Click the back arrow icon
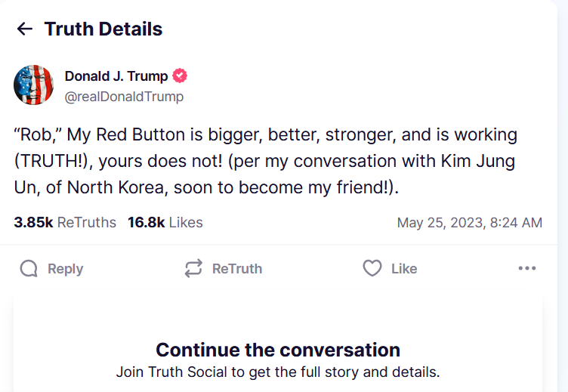The height and width of the screenshot is (392, 568). point(25,29)
